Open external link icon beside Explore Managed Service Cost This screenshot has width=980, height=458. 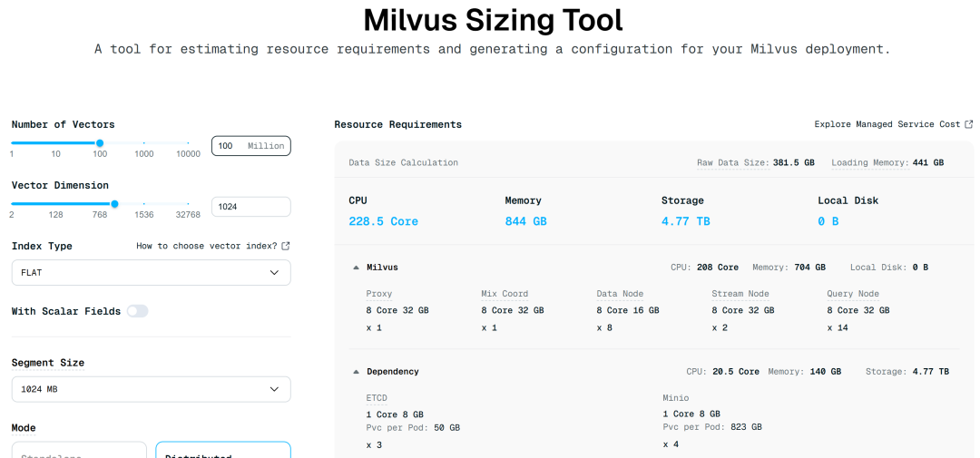[x=969, y=124]
